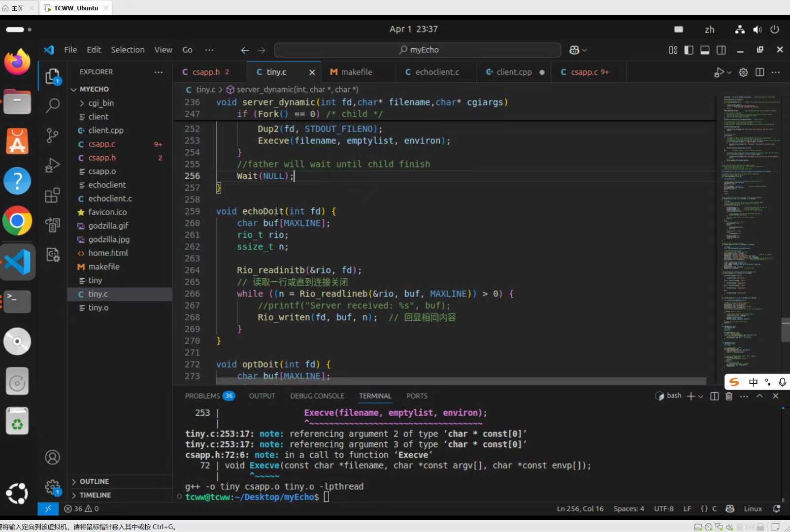Click Spaces: 4 indentation setting
This screenshot has height=532, width=790.
coord(629,509)
